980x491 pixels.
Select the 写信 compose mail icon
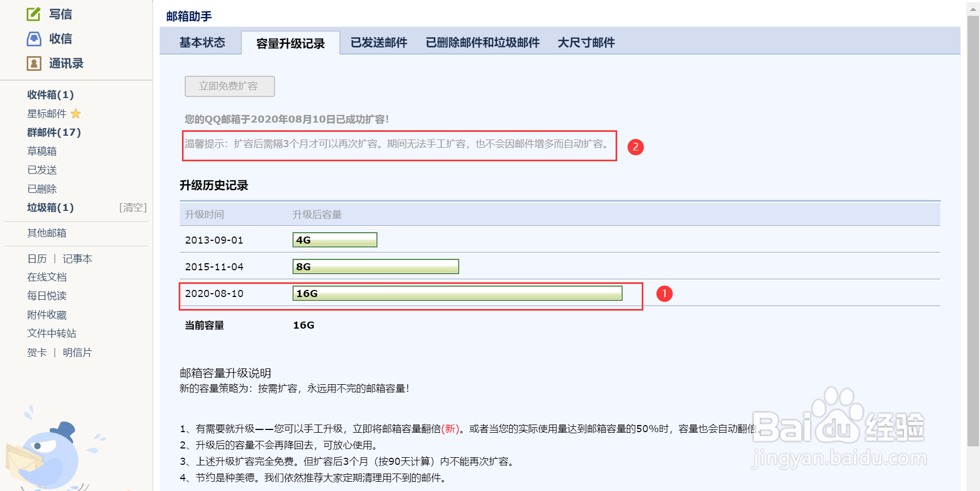tap(34, 13)
